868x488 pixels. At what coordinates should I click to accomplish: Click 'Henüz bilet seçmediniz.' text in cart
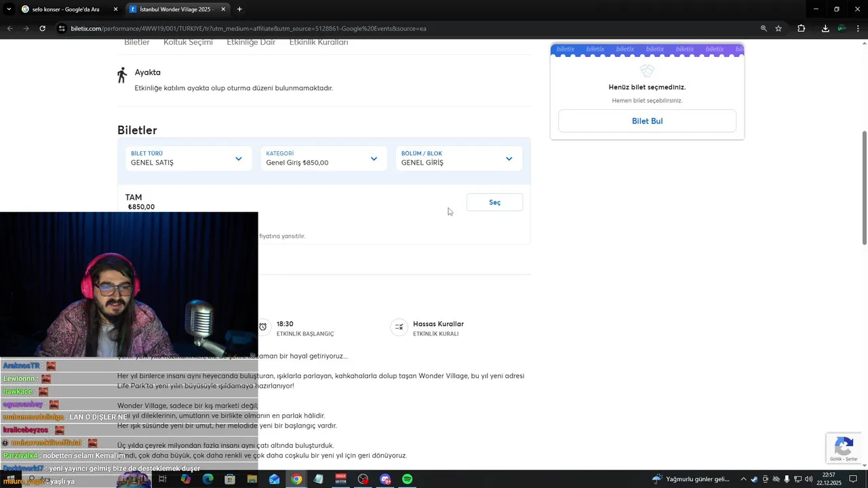[647, 87]
